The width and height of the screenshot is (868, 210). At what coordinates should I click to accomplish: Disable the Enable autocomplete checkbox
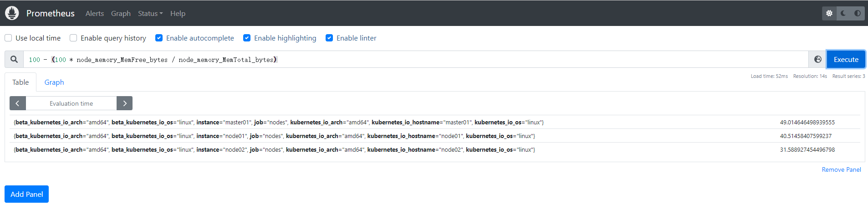point(159,38)
